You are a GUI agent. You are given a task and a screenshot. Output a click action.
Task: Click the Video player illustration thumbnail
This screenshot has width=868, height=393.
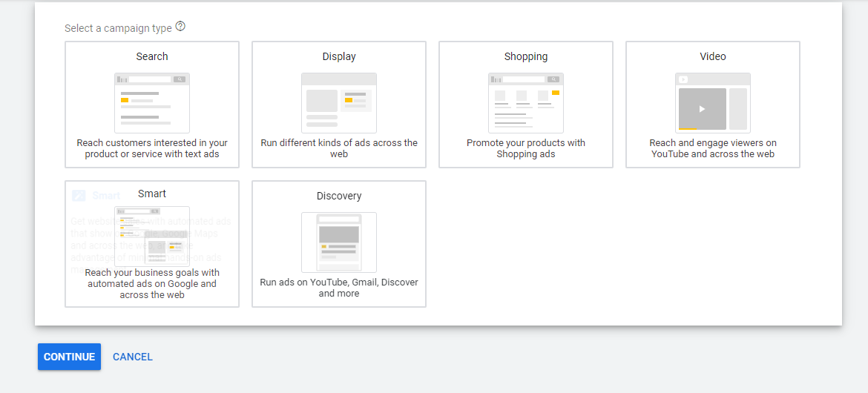713,103
